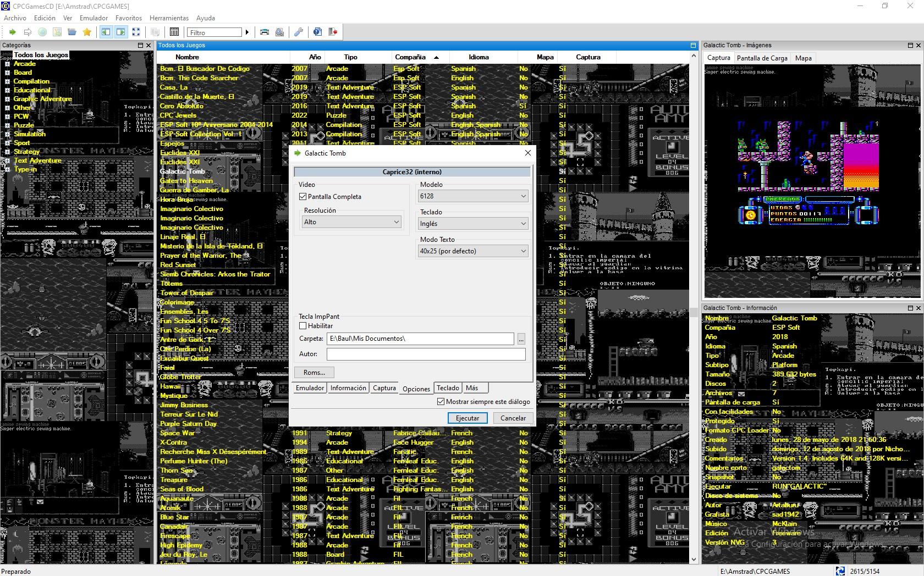The image size is (924, 576).
Task: Expand the Strategy category
Action: 7,152
